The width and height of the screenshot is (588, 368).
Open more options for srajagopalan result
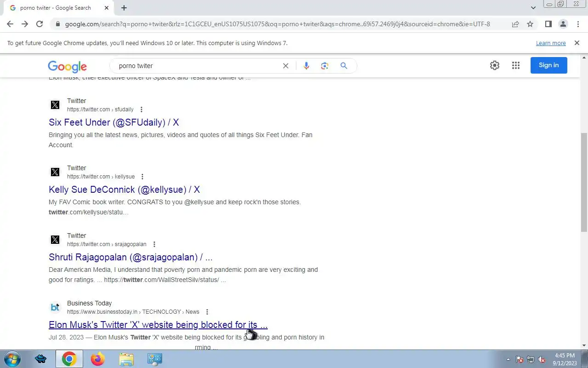click(154, 244)
